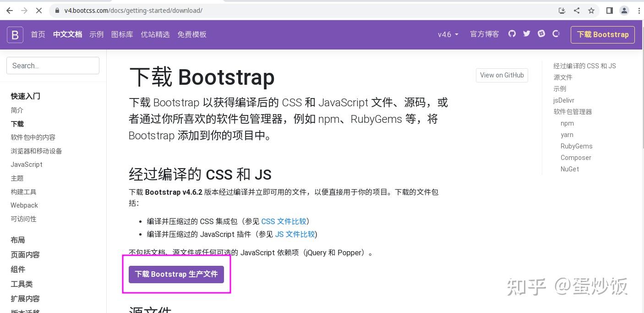Open 免费模板 in the navbar

tap(192, 34)
